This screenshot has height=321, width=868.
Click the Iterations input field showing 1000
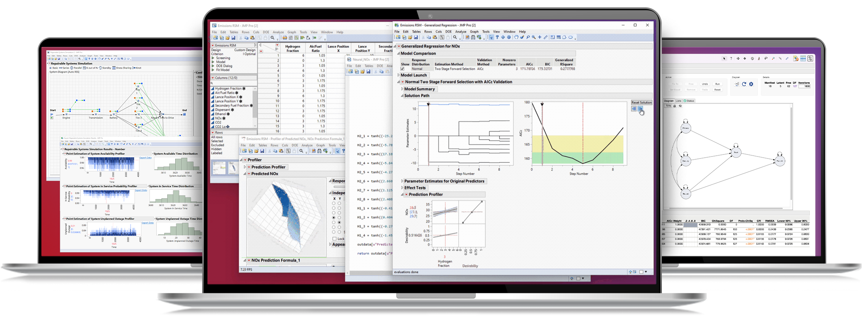coord(805,86)
